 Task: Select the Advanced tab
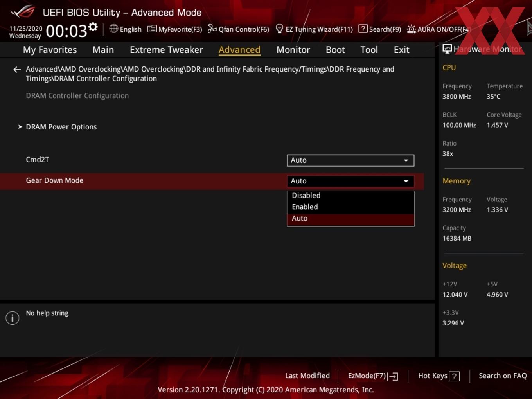tap(239, 50)
